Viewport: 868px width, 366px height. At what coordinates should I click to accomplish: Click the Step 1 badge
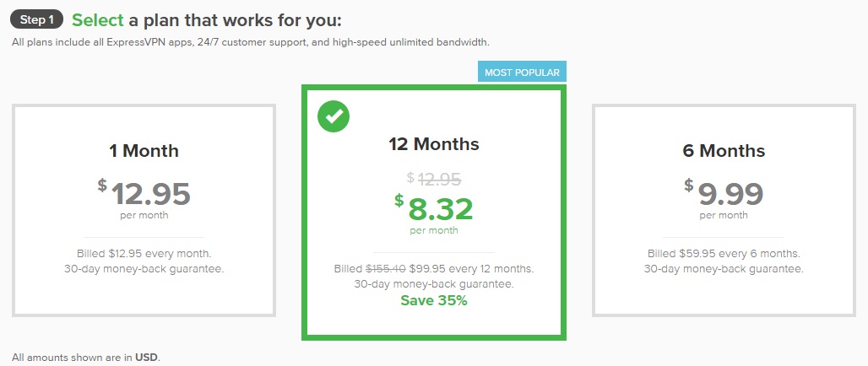pyautogui.click(x=36, y=20)
